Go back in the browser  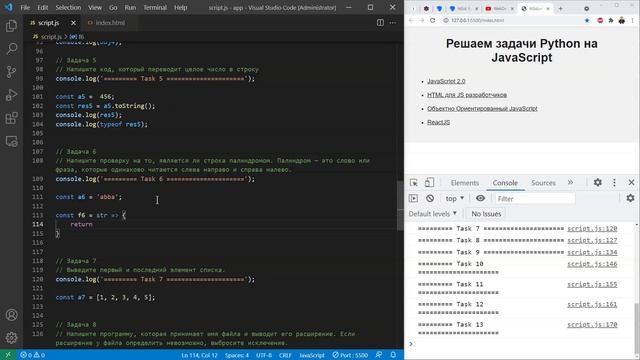pos(411,20)
